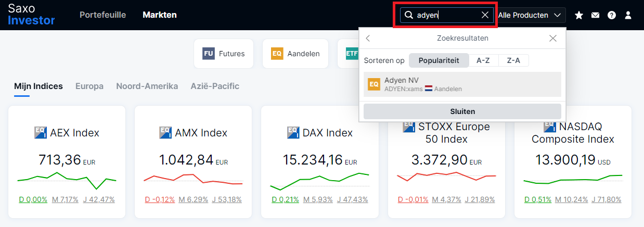Click the AMX Index sparkline chart
Screen dimensions: 644x227
[193, 179]
